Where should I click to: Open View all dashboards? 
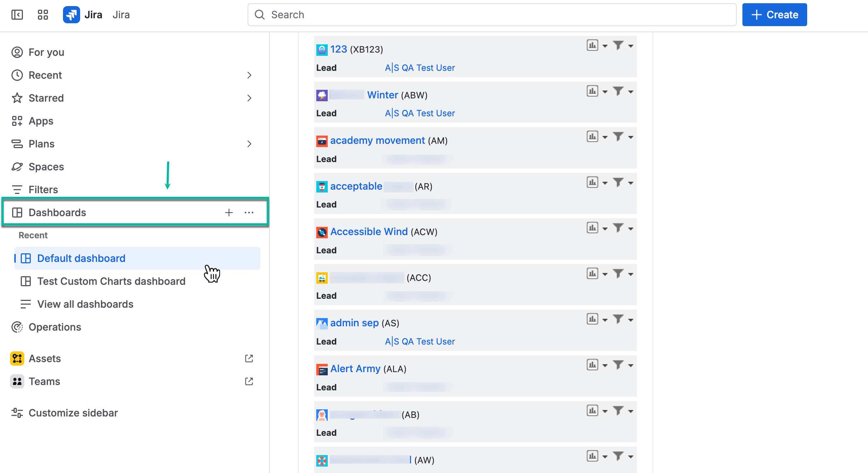coord(85,304)
